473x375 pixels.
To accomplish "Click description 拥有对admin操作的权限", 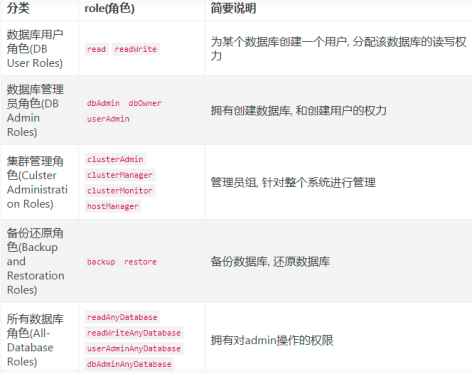I will click(272, 340).
